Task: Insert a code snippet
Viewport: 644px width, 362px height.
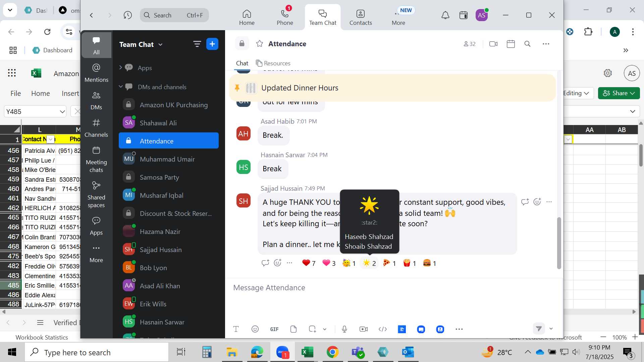Action: (383, 329)
